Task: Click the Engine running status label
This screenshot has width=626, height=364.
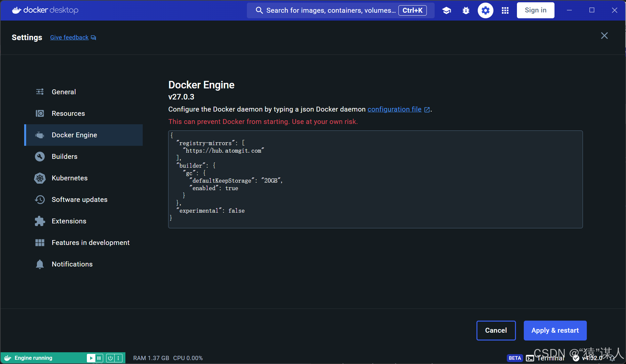Action: pos(33,358)
